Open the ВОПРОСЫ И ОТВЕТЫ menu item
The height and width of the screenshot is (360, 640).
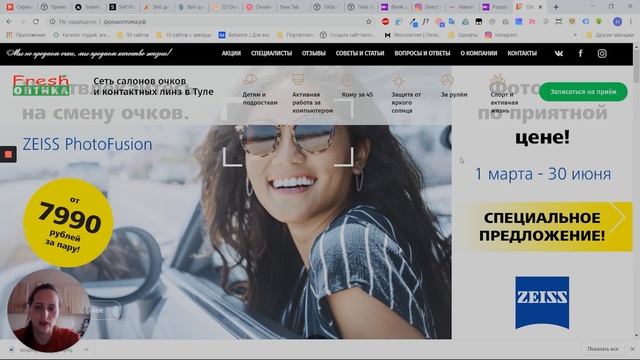click(422, 53)
